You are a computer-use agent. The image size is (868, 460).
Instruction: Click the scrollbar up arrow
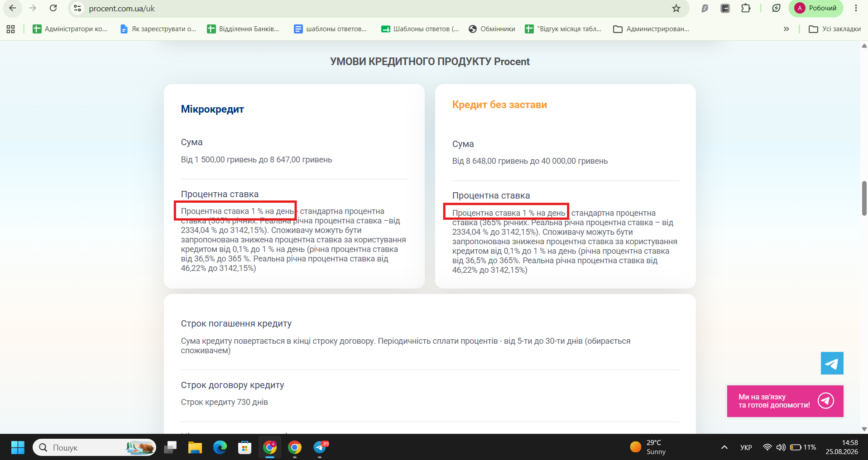coord(864,46)
